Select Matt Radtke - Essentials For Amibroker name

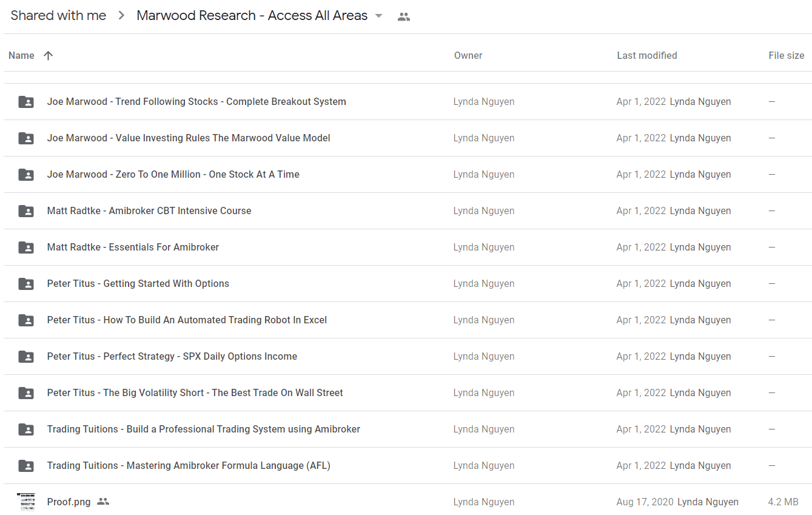pyautogui.click(x=133, y=247)
